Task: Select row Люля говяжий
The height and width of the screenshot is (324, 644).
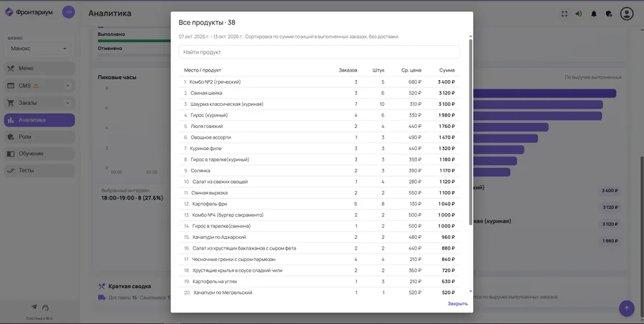Action: (x=320, y=126)
